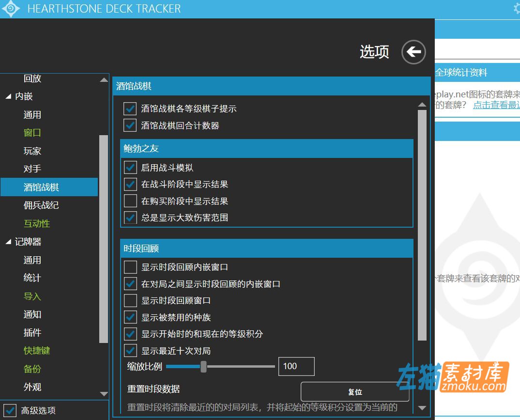The height and width of the screenshot is (420, 520).
Task: Click the back arrow beside 选项 heading
Action: pos(413,51)
